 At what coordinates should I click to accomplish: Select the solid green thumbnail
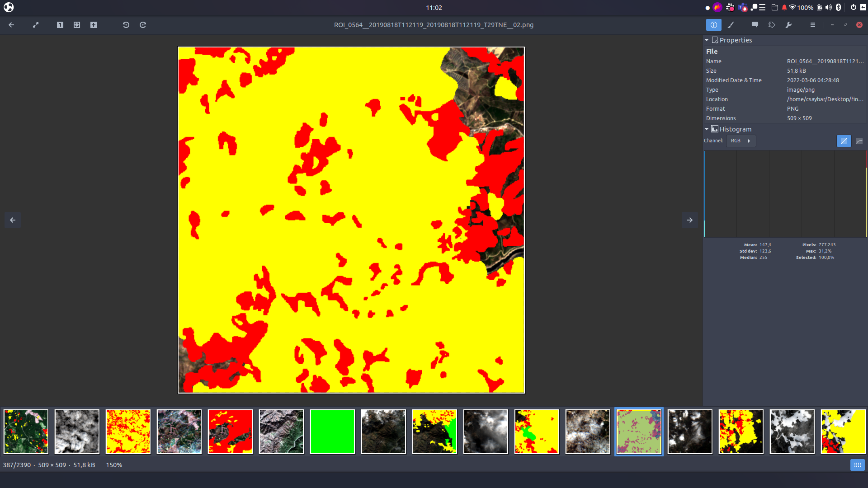click(332, 432)
